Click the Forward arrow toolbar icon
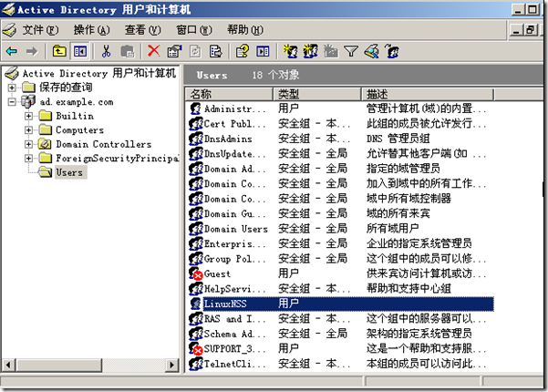 point(31,52)
